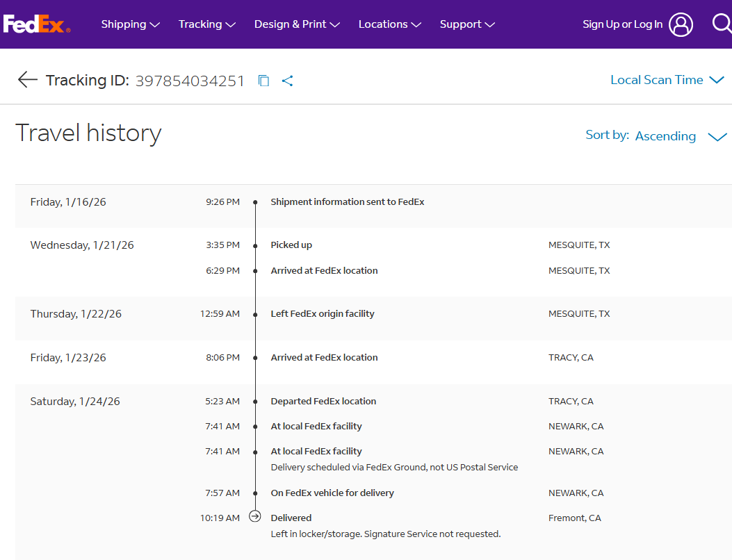Click MESQUITE, TX on the Picked up row
Image resolution: width=732 pixels, height=560 pixels.
(579, 245)
